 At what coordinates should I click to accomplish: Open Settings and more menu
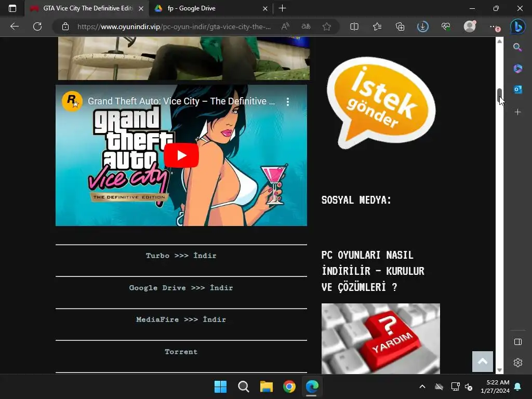494,27
